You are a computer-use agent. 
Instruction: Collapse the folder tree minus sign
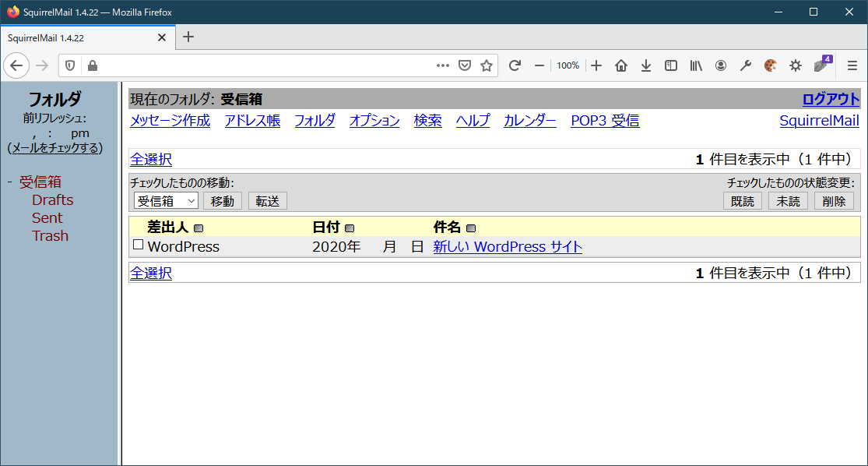coord(9,182)
